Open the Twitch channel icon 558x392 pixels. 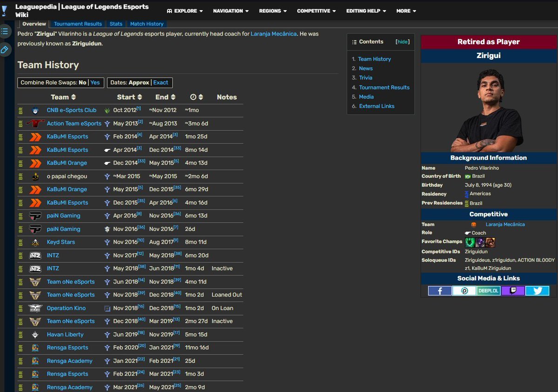coord(513,291)
